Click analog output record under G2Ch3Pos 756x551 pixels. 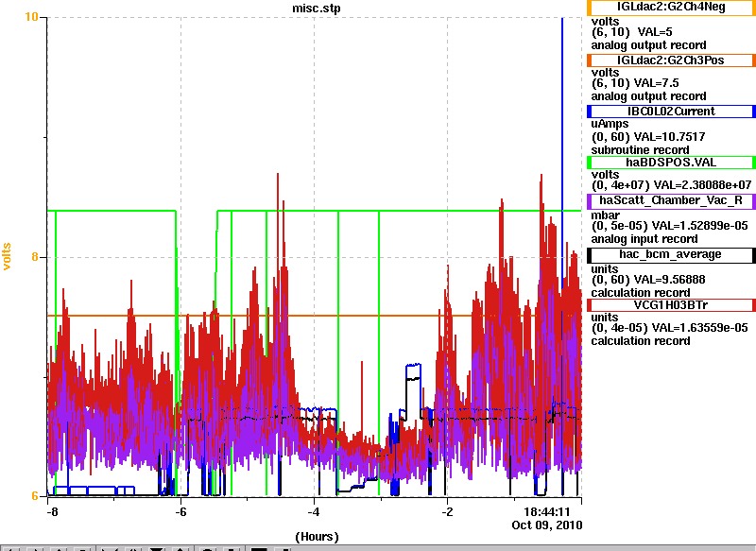click(649, 96)
